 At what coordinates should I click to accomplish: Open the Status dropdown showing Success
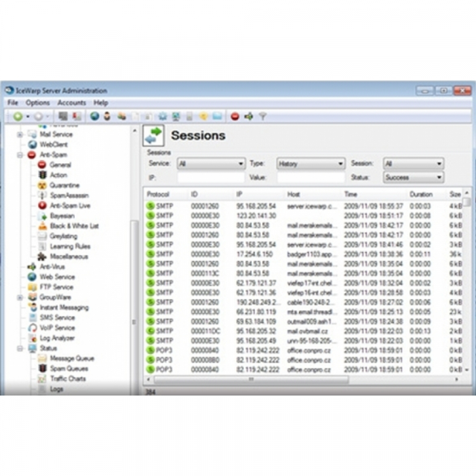(x=413, y=177)
